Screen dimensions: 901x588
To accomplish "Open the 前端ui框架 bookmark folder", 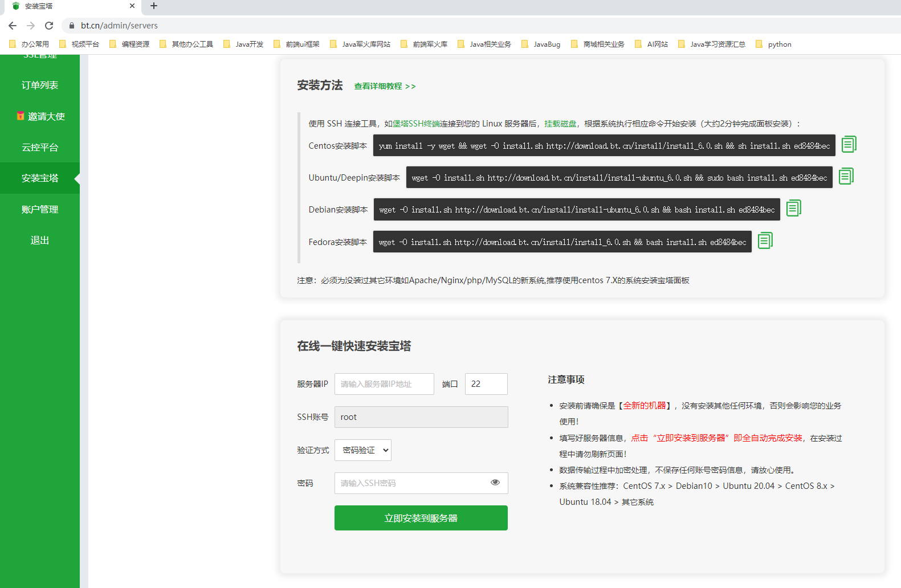I will coord(296,44).
